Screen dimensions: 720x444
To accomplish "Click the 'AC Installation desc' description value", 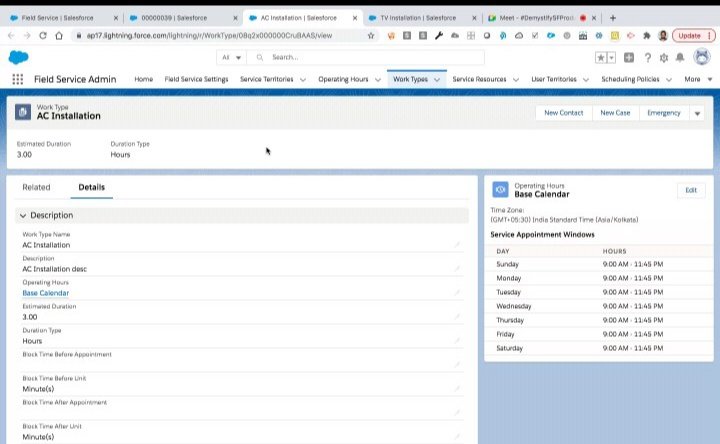I will 54,269.
